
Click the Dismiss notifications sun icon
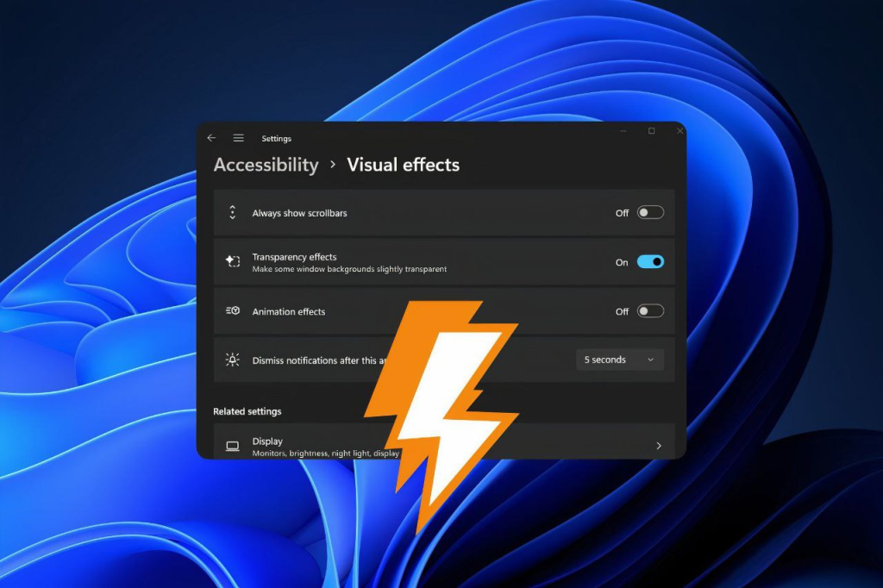point(232,360)
